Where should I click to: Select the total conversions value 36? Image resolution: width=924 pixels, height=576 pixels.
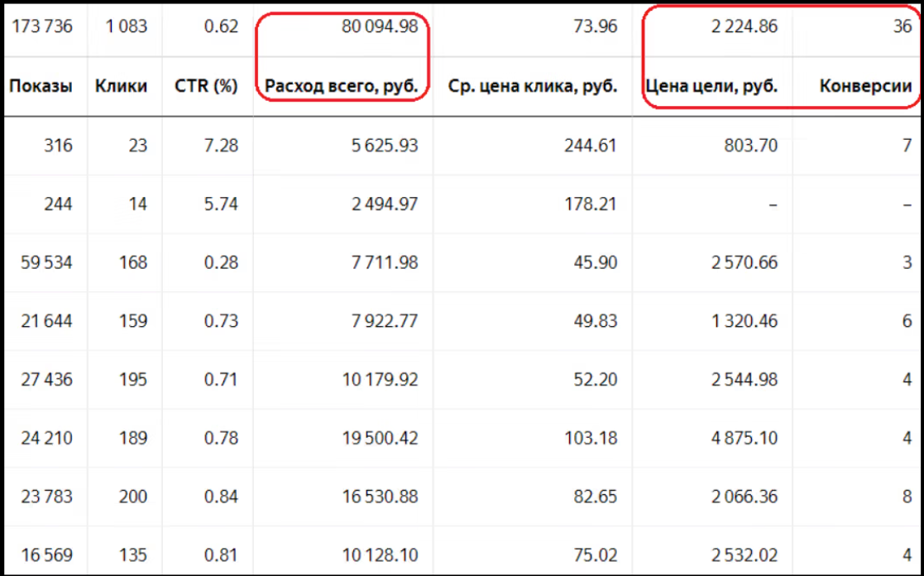pyautogui.click(x=902, y=26)
